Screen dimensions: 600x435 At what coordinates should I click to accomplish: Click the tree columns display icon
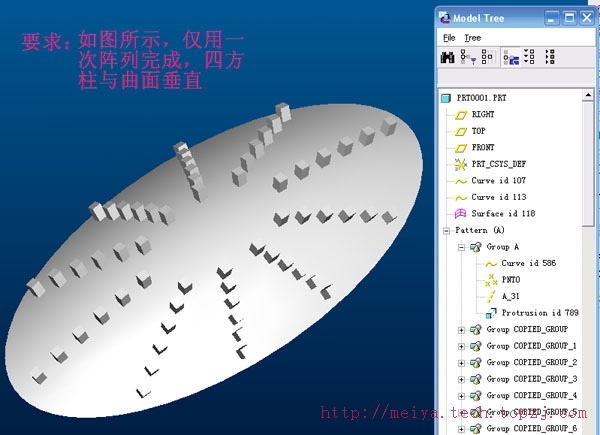pyautogui.click(x=488, y=57)
